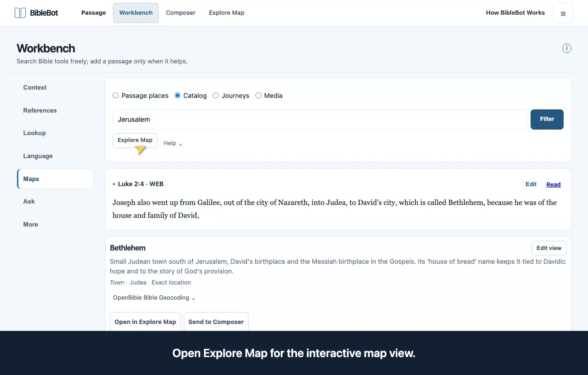Open the Explore Map top navigation tab
Image resolution: width=588 pixels, height=375 pixels.
[226, 13]
